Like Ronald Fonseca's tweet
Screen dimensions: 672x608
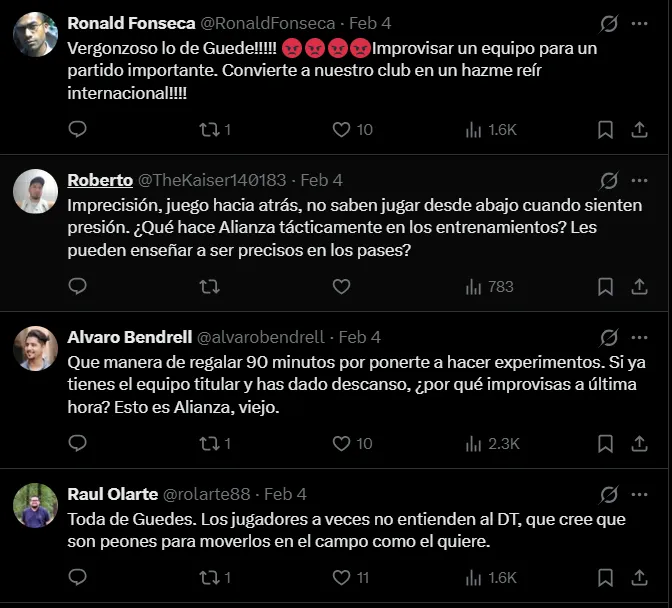[342, 129]
